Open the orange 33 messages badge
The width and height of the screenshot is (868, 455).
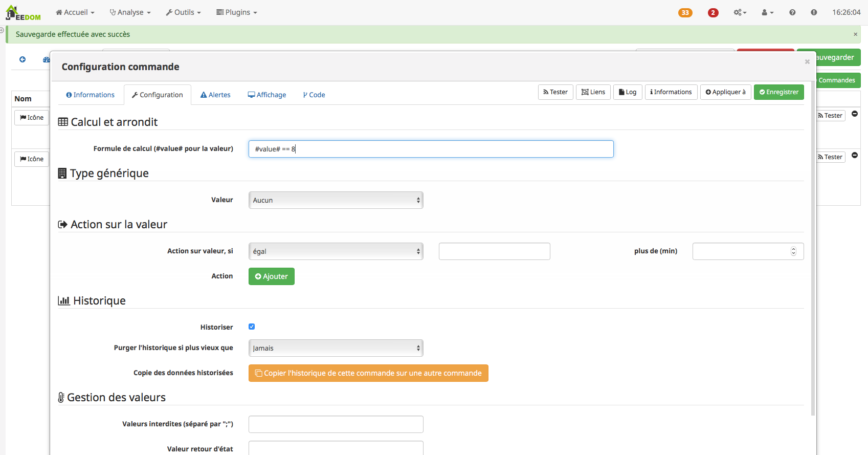(685, 13)
